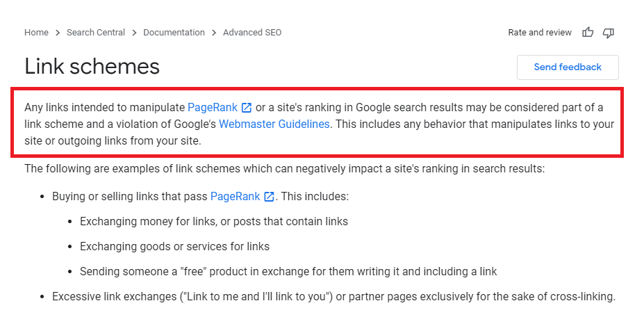Image resolution: width=644 pixels, height=317 pixels.
Task: Click the Rate and review label
Action: tap(540, 33)
